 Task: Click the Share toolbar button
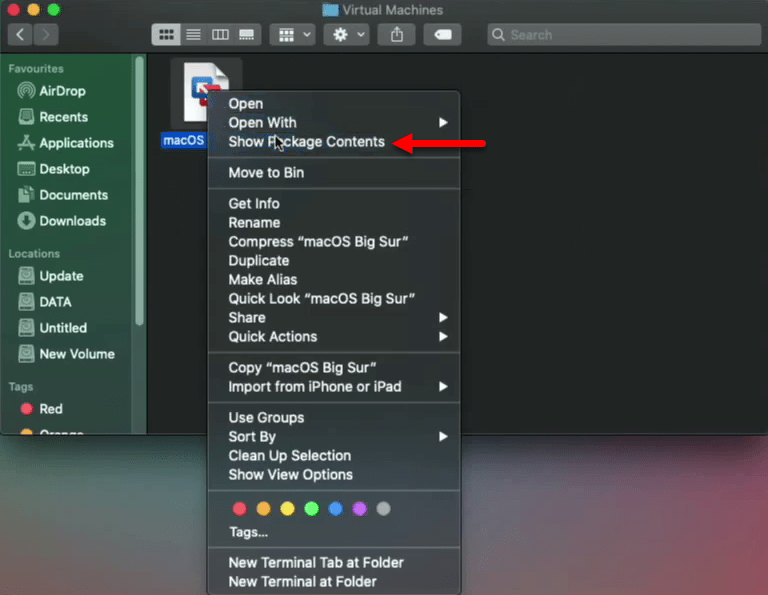(x=397, y=35)
